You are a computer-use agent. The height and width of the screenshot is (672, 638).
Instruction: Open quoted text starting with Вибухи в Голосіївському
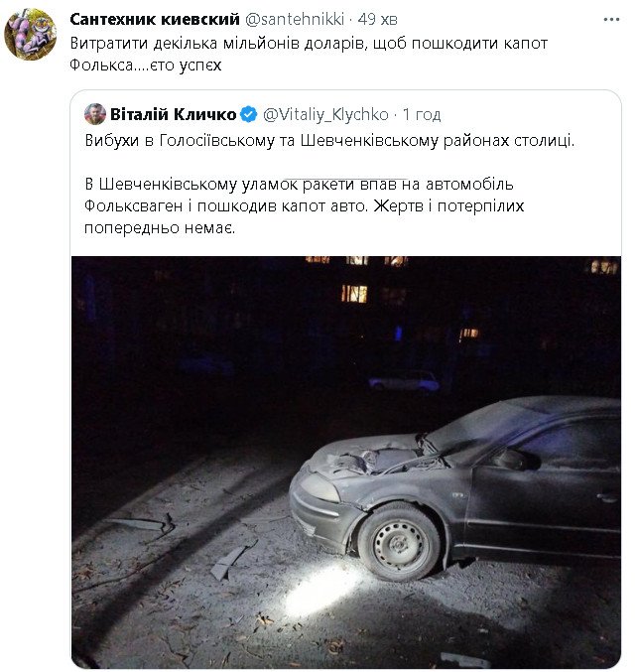click(329, 141)
